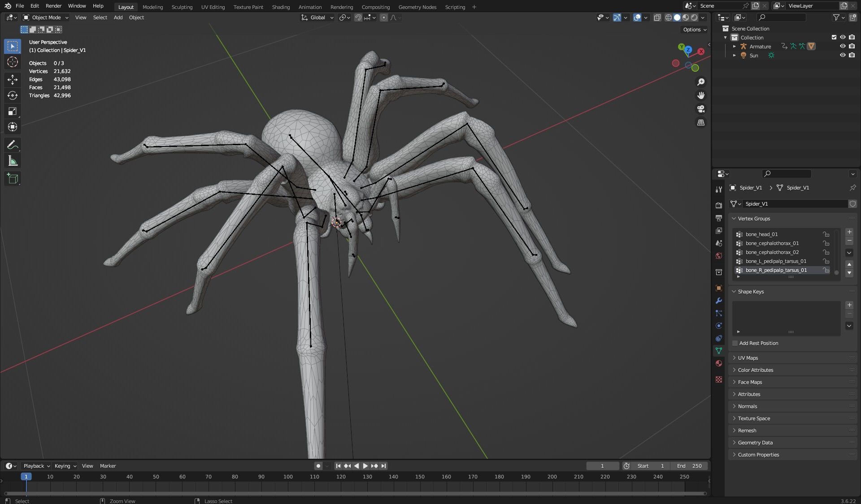Screen dimensions: 861x504
Task: Open the File menu
Action: coord(20,6)
